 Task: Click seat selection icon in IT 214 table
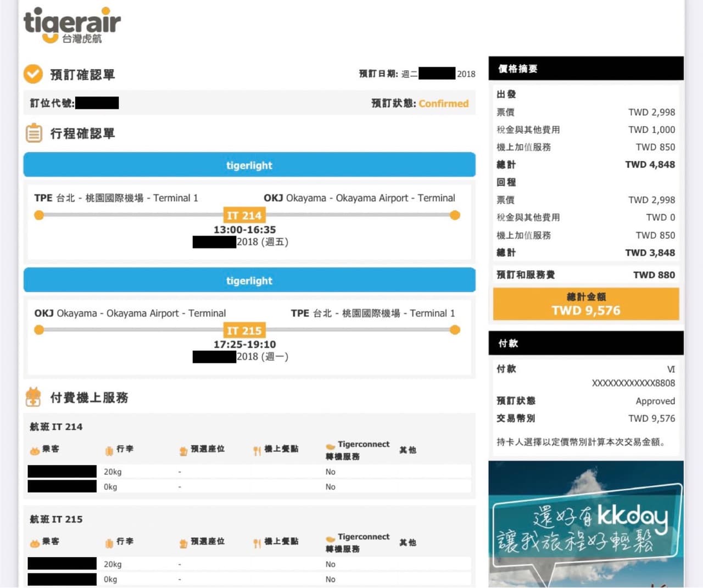183,451
